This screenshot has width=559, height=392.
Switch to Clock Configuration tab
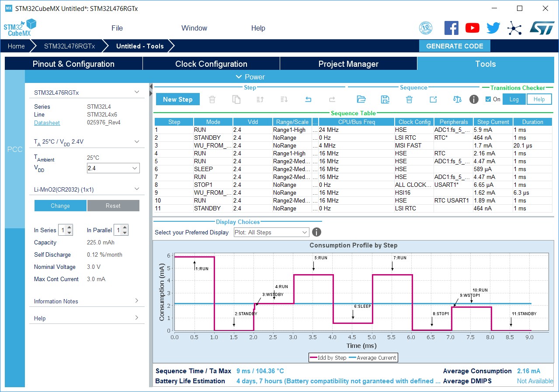(211, 64)
